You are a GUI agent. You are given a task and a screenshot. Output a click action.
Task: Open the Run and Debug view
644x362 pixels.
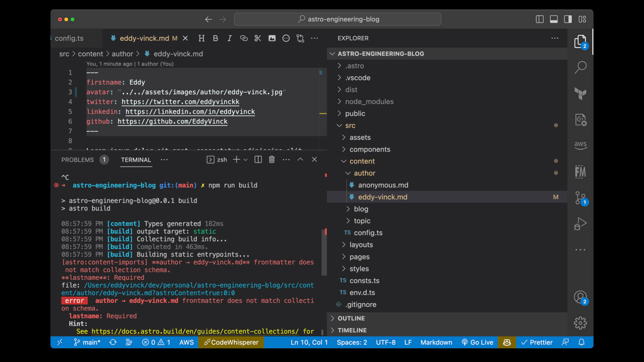coord(580,224)
